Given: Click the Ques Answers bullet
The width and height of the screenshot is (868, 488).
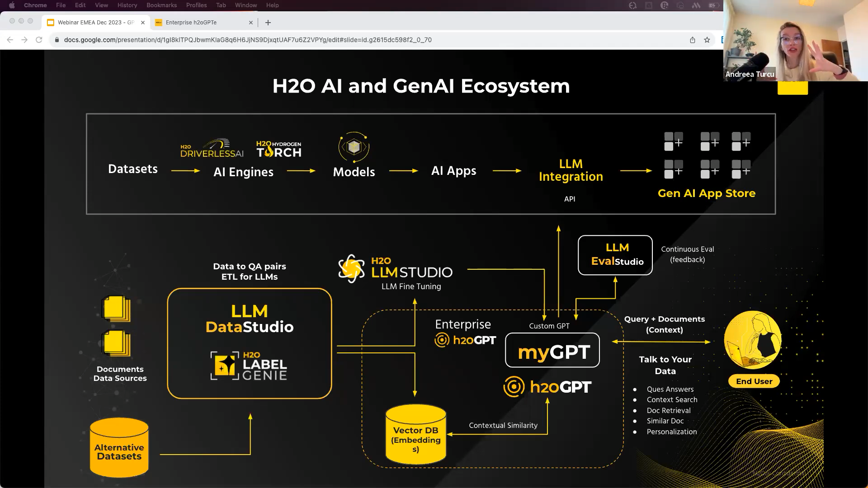Looking at the screenshot, I should (x=670, y=389).
